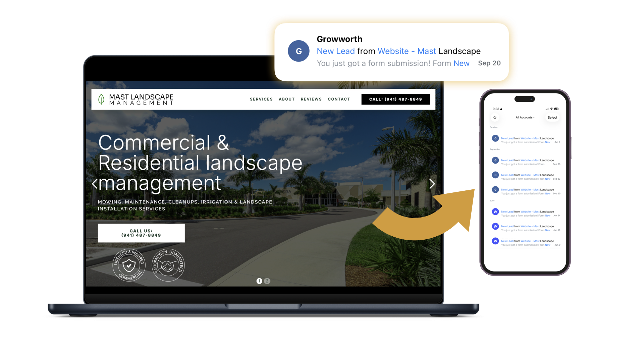This screenshot has width=644, height=362.
Task: Open the Sep 22 New Lead email
Action: 527,177
